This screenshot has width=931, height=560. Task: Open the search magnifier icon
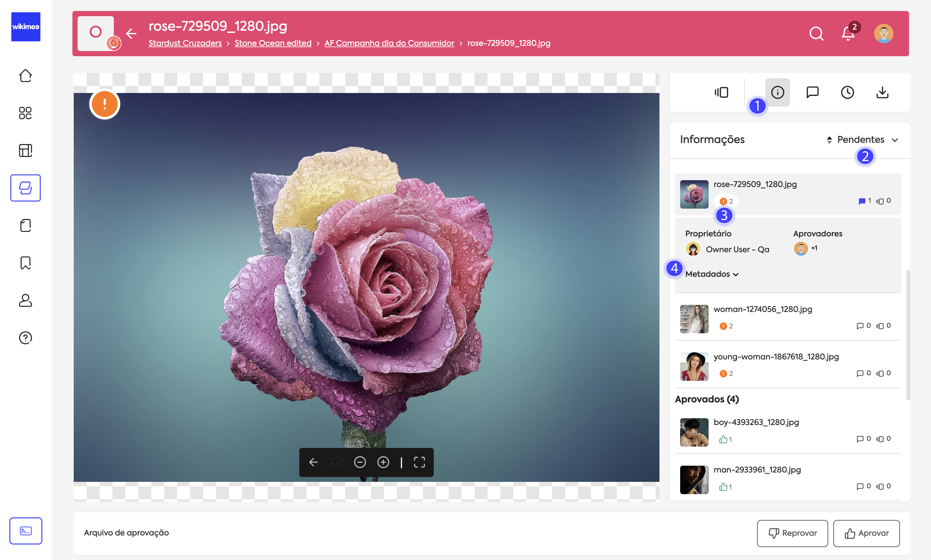click(x=816, y=34)
